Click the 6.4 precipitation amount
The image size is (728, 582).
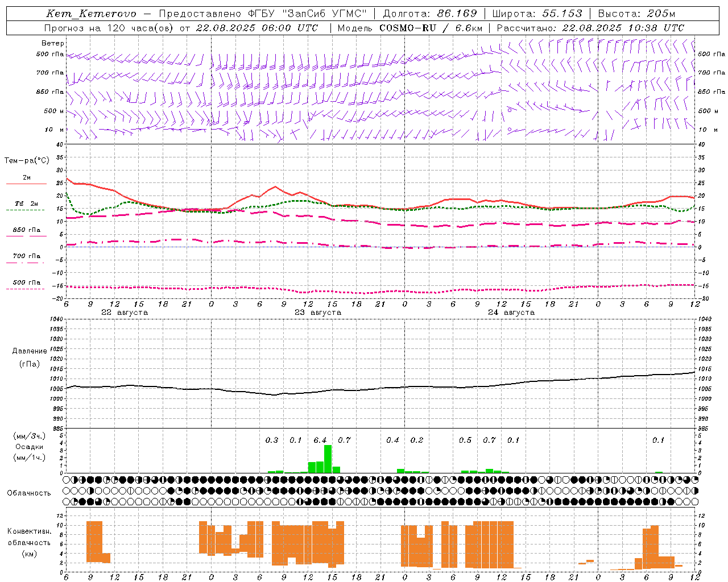320,440
